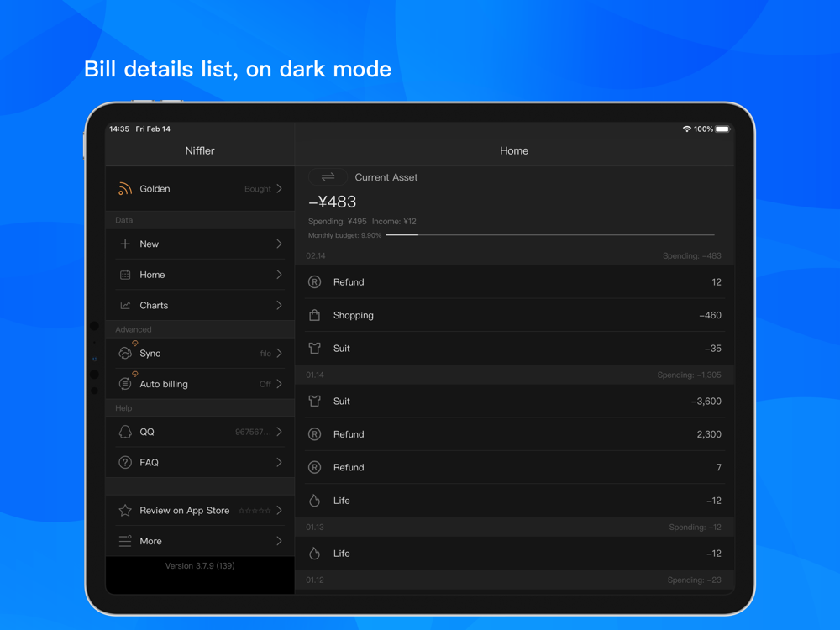Click the chevron on Sync row
The image size is (840, 630).
tap(279, 353)
